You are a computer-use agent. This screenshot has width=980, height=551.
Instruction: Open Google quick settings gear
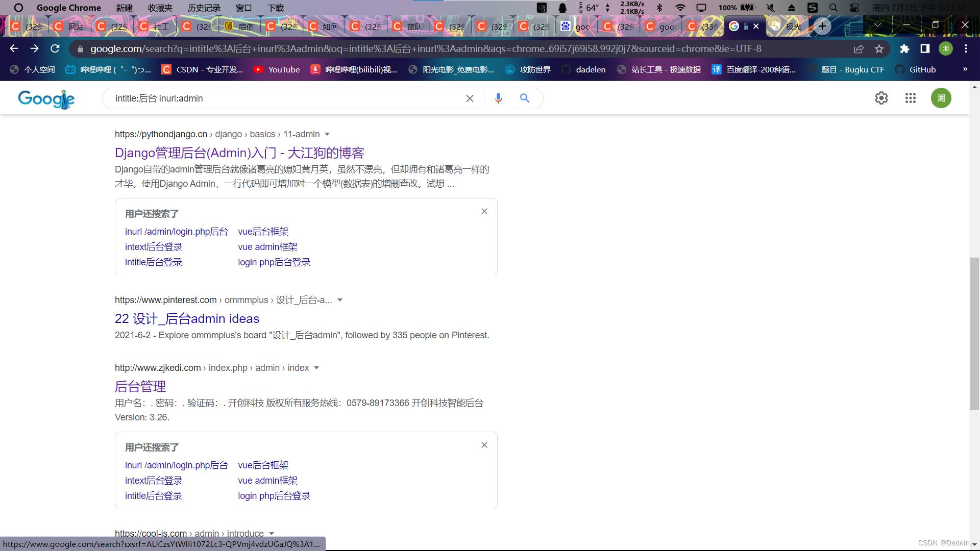(881, 98)
